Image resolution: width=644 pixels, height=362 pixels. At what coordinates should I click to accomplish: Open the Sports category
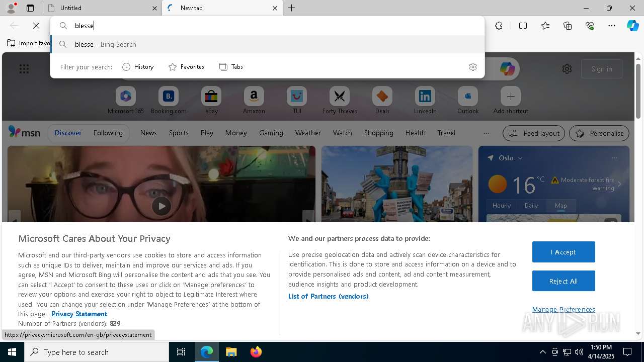coord(179,133)
